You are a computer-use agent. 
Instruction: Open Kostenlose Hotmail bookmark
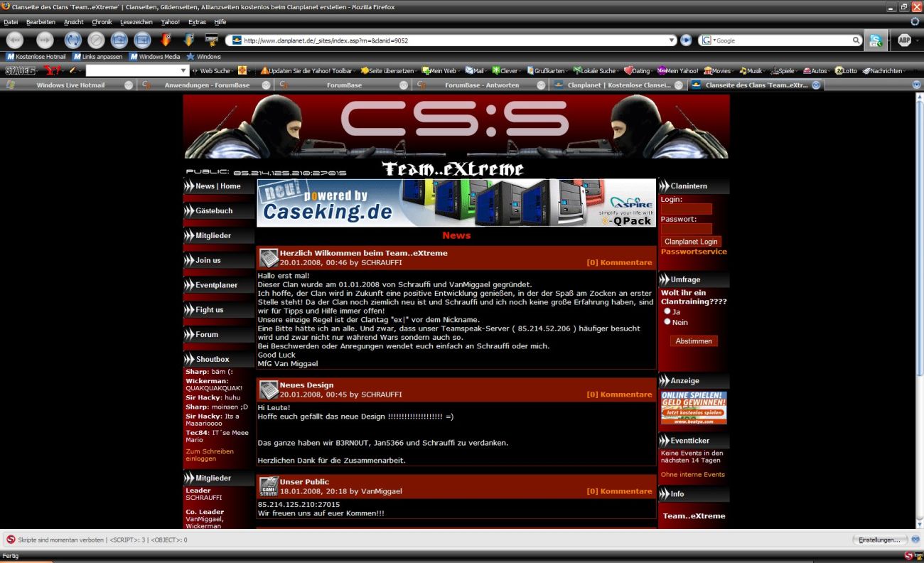pos(36,56)
